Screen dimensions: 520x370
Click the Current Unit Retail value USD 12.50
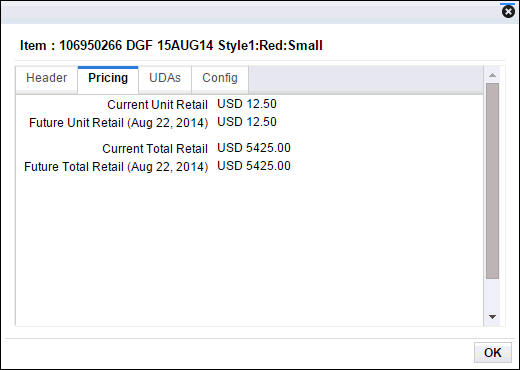247,104
